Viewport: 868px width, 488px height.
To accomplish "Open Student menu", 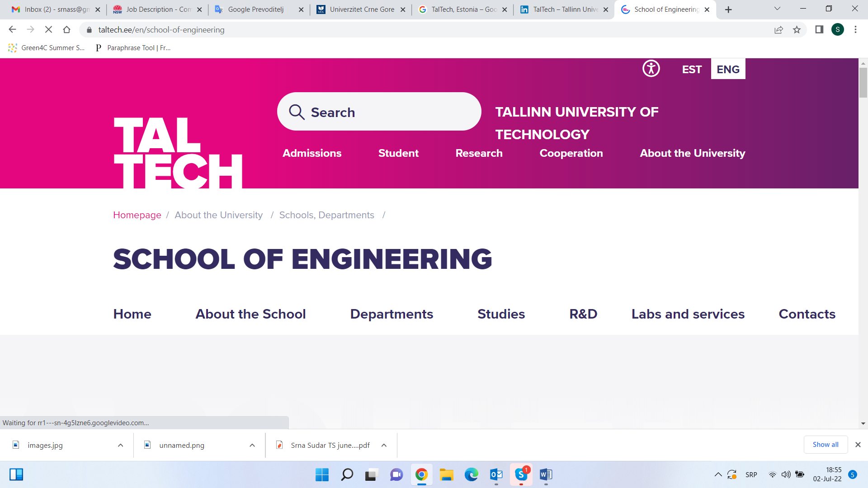I will point(398,153).
